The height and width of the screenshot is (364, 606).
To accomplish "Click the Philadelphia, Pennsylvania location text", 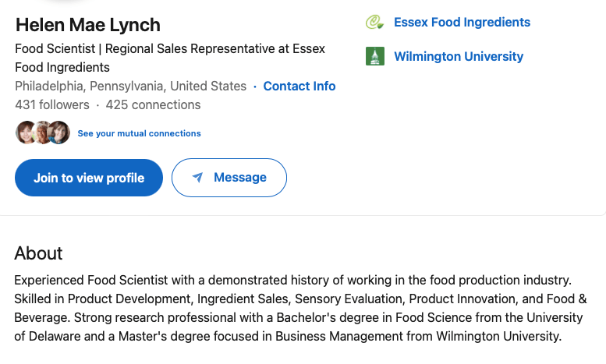I will point(130,87).
